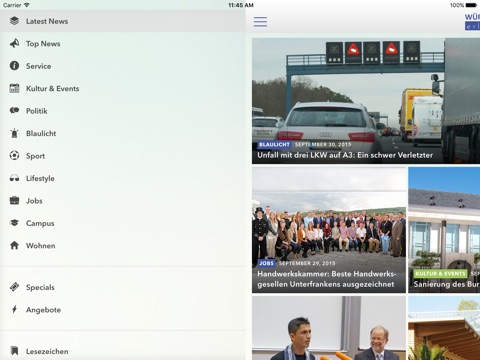Click the Angebote lightning bolt icon
The image size is (480, 360).
tap(14, 309)
